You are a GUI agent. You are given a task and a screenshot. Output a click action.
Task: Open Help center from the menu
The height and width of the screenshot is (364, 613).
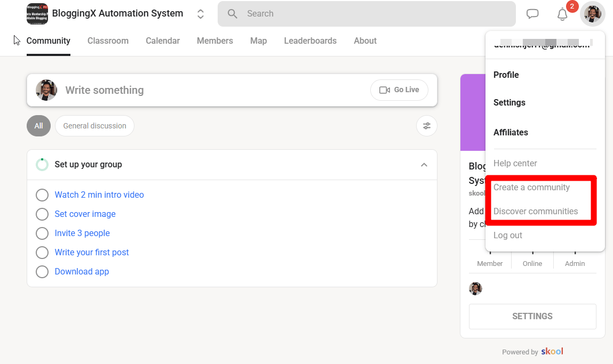515,163
